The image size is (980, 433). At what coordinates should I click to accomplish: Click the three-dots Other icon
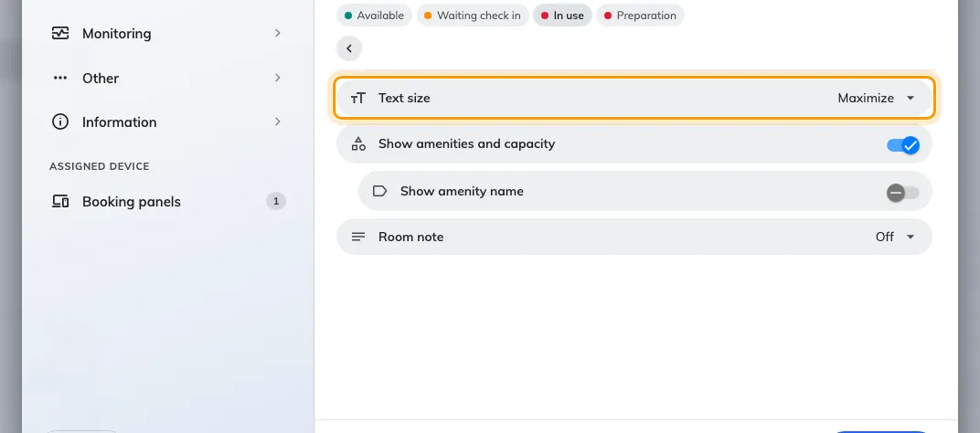[60, 78]
